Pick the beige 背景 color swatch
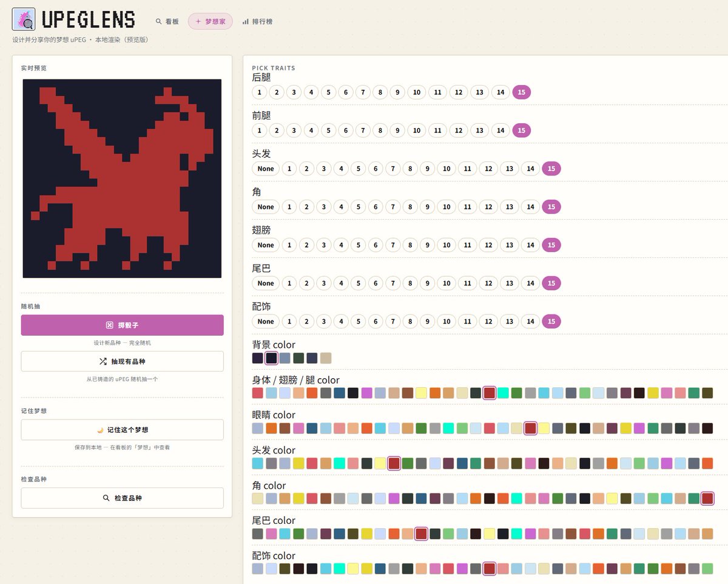This screenshot has height=584, width=728. tap(326, 358)
